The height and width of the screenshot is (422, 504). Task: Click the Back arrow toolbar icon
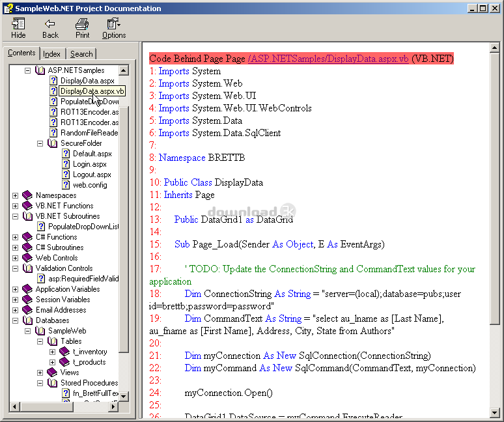[x=50, y=24]
